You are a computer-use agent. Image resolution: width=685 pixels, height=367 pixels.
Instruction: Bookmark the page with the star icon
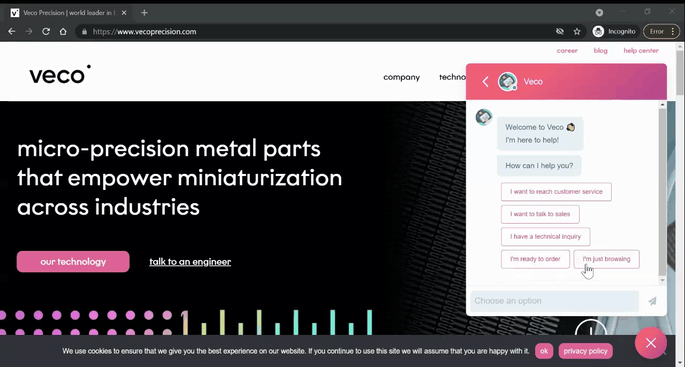tap(577, 31)
